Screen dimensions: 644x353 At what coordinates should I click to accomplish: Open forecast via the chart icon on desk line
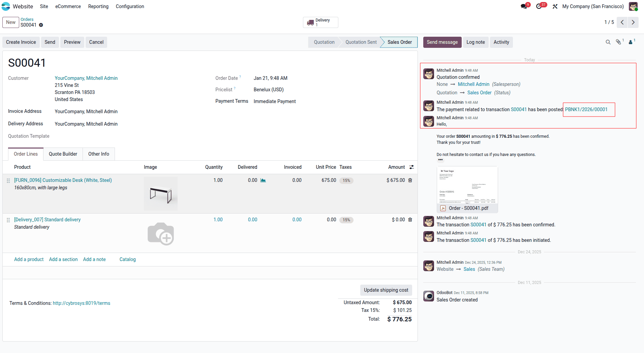pos(263,180)
